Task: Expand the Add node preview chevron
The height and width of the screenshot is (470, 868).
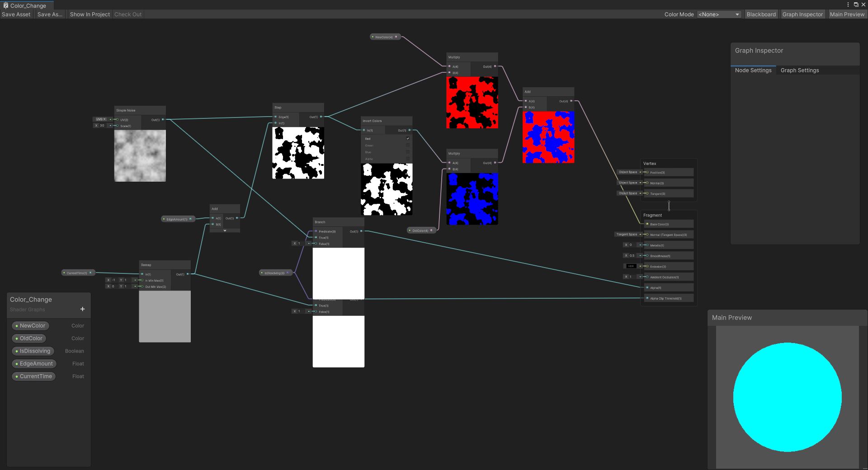Action: (225, 230)
